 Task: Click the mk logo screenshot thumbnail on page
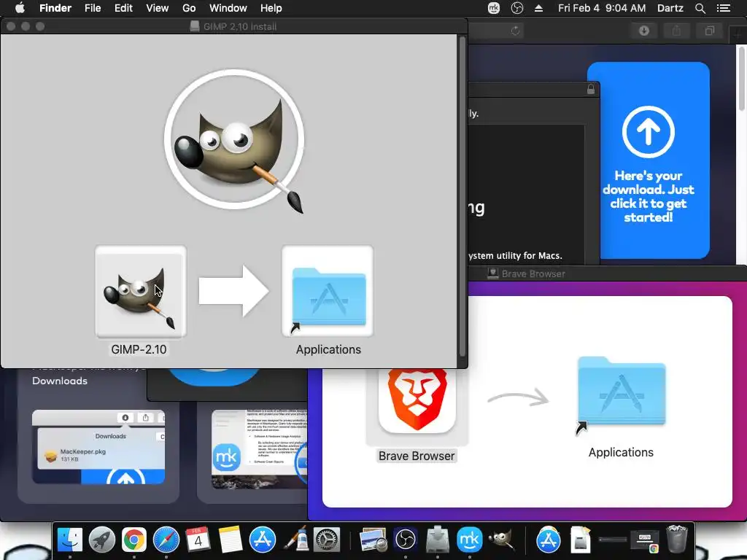click(259, 449)
